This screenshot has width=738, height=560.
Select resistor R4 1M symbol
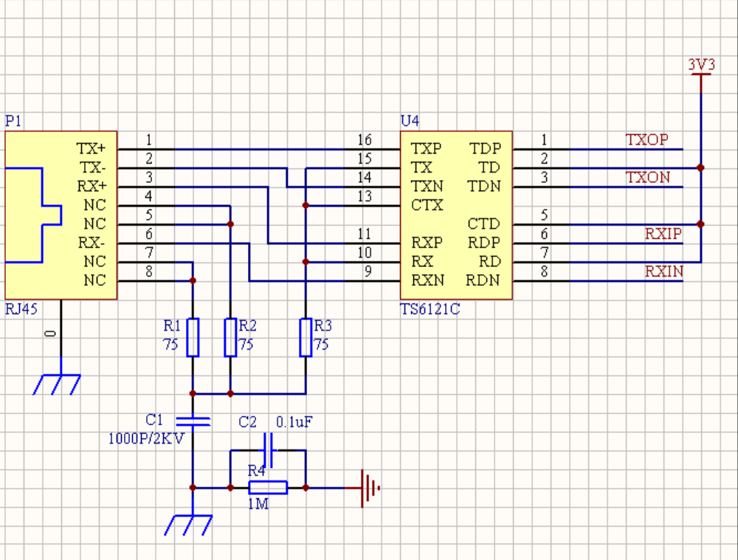pyautogui.click(x=268, y=488)
